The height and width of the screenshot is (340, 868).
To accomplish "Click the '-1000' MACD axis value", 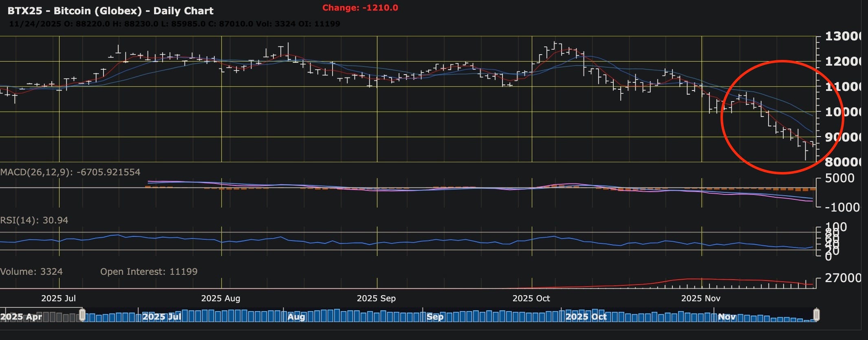I will coord(842,207).
